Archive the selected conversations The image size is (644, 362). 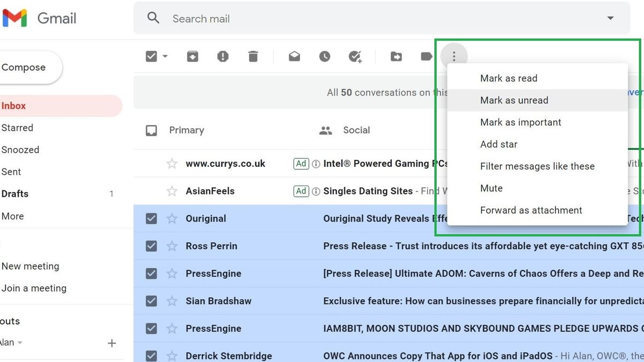[x=192, y=56]
